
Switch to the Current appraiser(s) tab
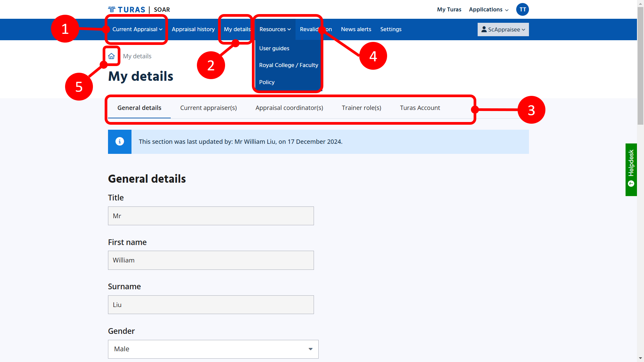coord(208,108)
